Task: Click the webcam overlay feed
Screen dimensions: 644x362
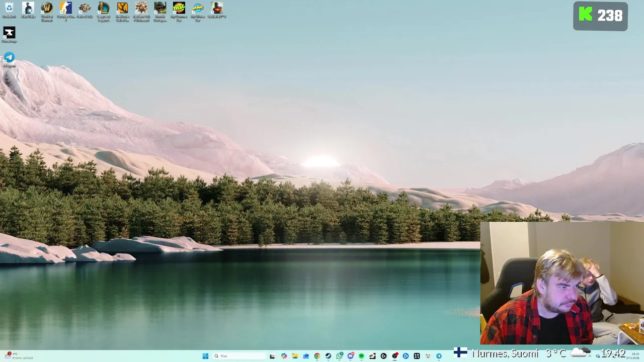Action: [562, 284]
